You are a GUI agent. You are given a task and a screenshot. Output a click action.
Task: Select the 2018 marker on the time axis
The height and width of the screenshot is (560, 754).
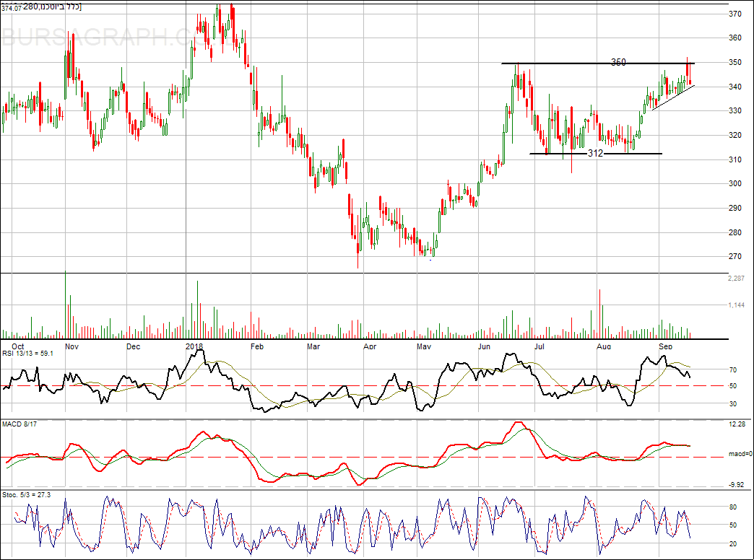(x=194, y=347)
